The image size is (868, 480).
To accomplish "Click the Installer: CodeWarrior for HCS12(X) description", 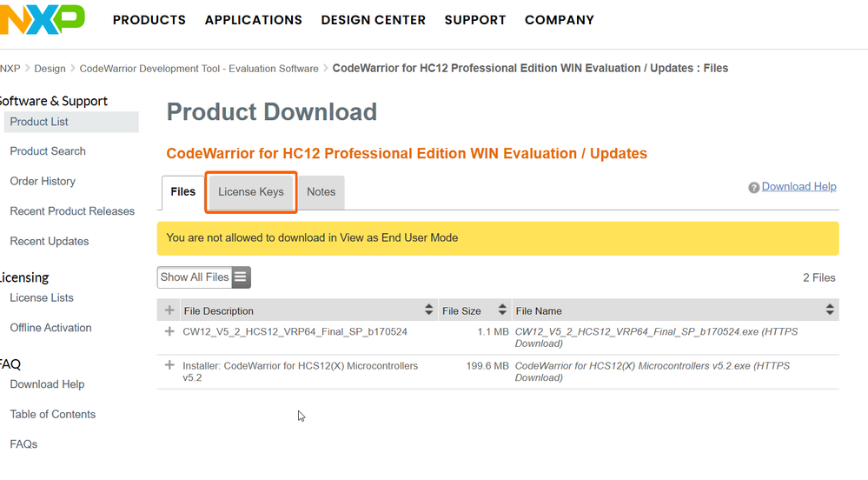I will point(300,371).
